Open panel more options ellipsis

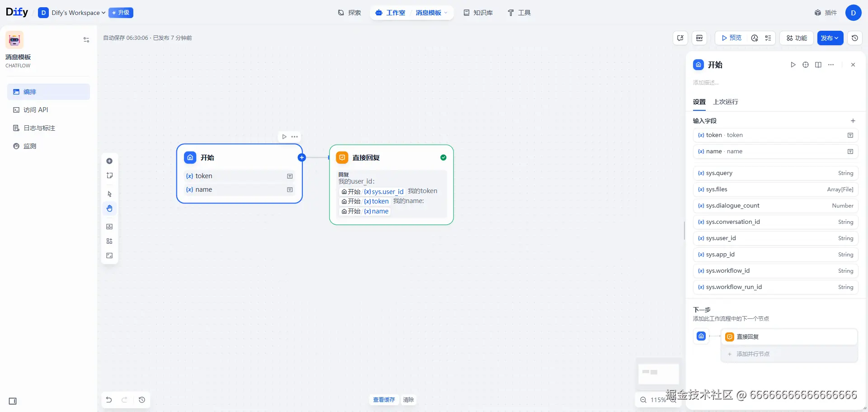(x=831, y=65)
